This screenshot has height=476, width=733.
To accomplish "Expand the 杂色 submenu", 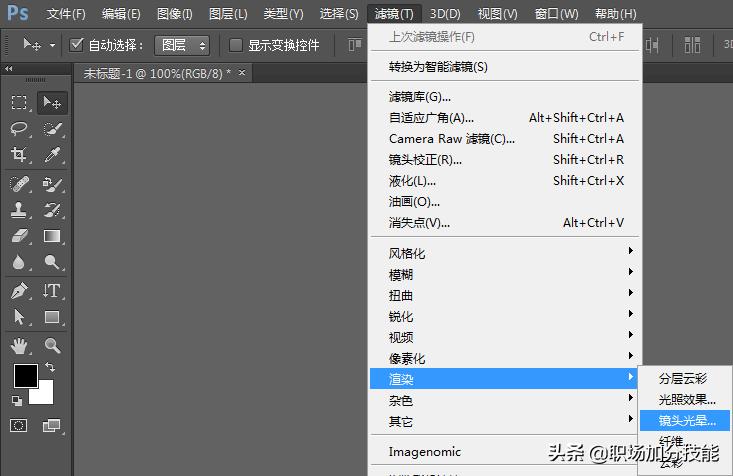I will 506,400.
